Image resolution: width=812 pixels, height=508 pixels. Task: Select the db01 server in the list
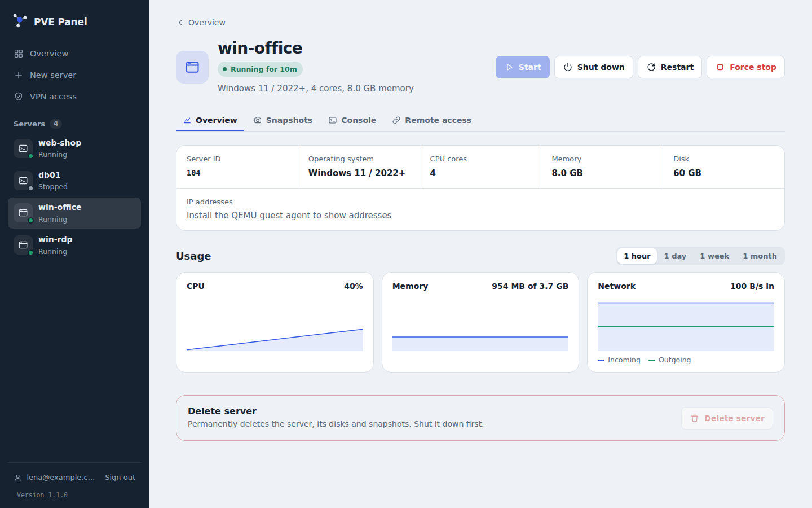(74, 181)
